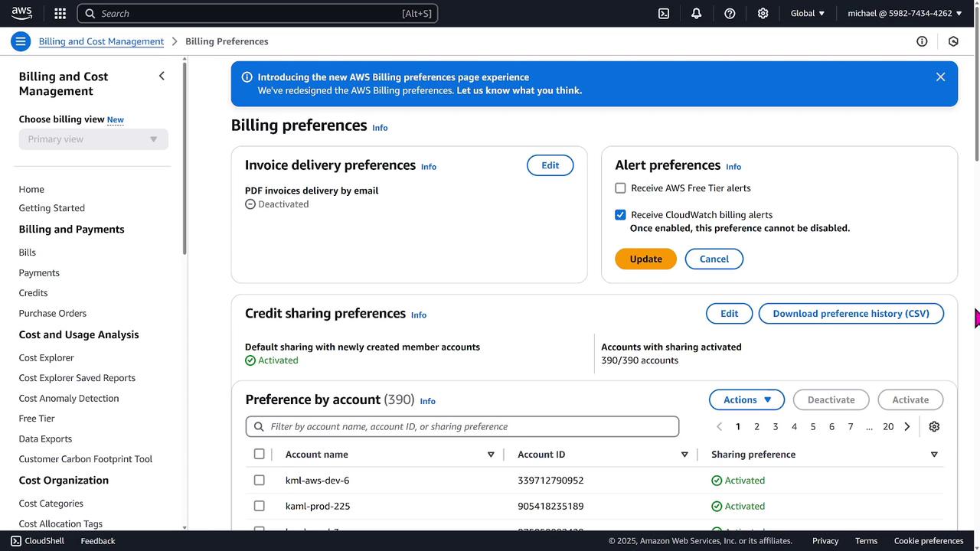Open the notifications bell
Image resolution: width=980 pixels, height=551 pixels.
696,13
